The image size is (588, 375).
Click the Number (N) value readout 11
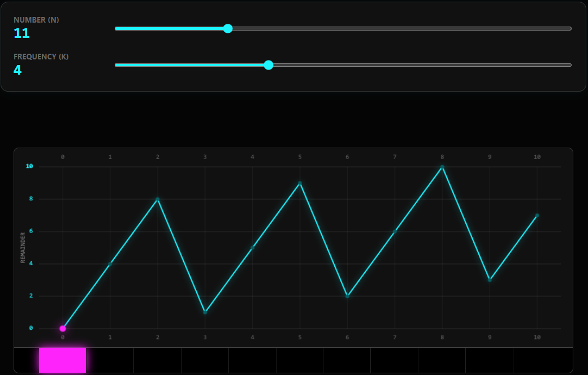pos(21,33)
